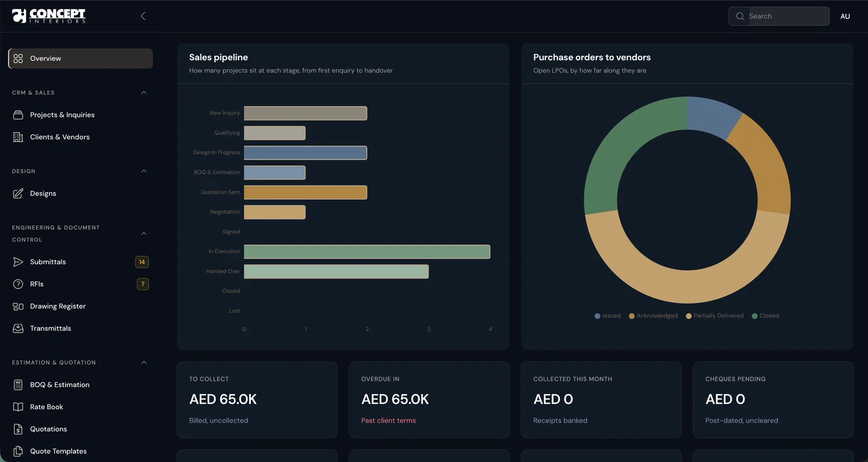Click the Projects & Inquiries icon

18,115
